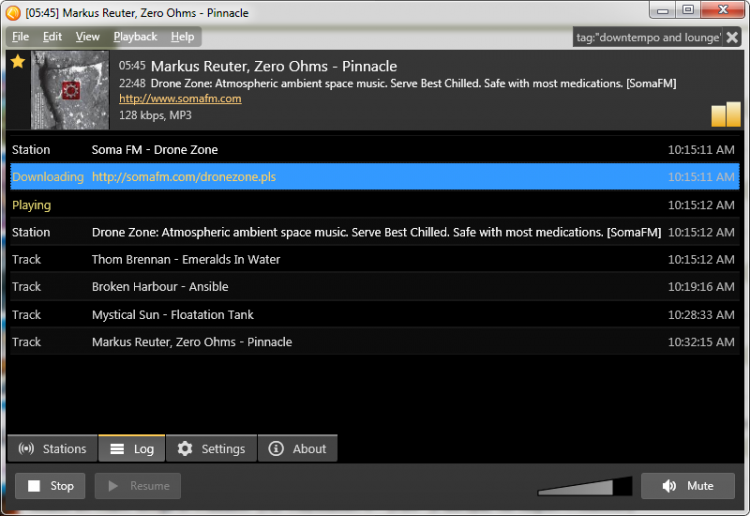Open the View menu
The image size is (750, 516).
[88, 37]
